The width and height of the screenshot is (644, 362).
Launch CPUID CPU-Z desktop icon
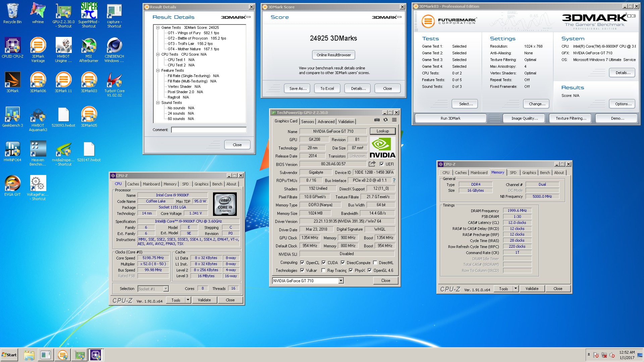click(x=12, y=48)
